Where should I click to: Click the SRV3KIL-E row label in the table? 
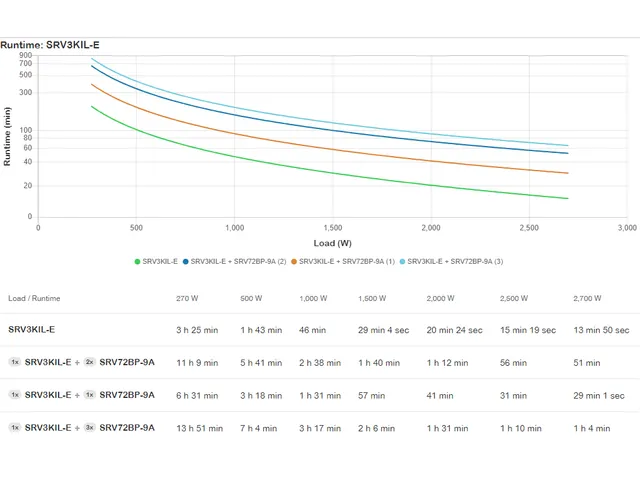(x=31, y=330)
